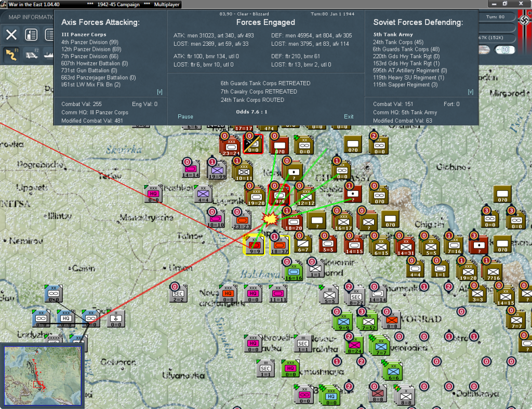
Task: Open the commander's report icon with person silhouette
Action: tap(31, 35)
